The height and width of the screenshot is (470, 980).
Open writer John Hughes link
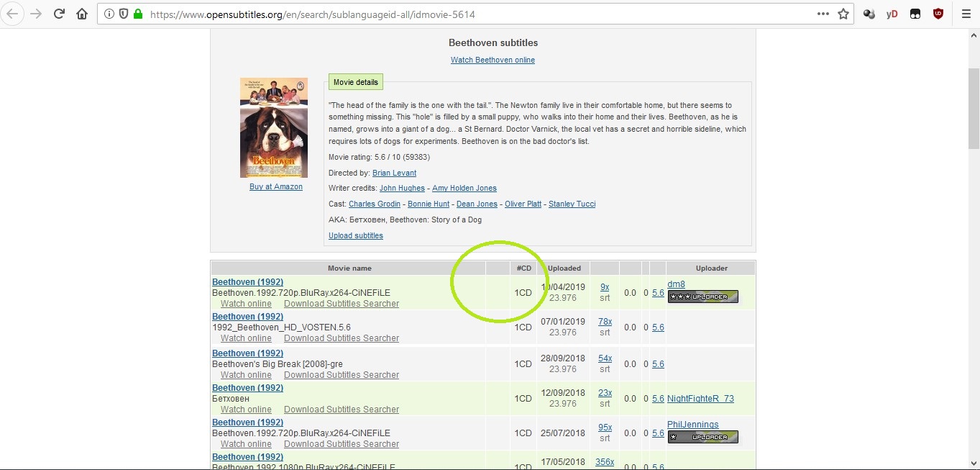click(x=402, y=188)
